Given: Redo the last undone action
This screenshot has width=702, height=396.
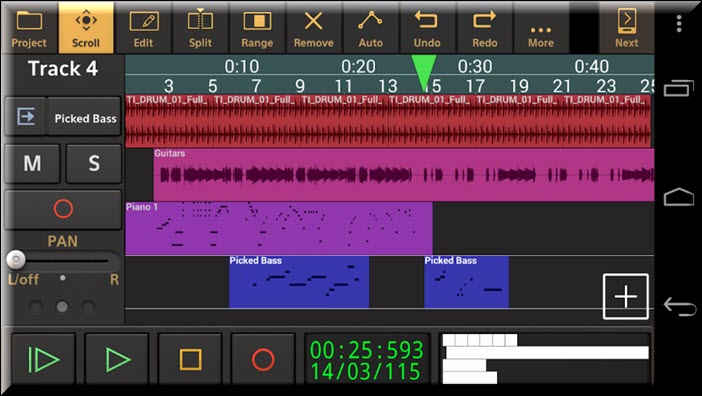Looking at the screenshot, I should [484, 29].
